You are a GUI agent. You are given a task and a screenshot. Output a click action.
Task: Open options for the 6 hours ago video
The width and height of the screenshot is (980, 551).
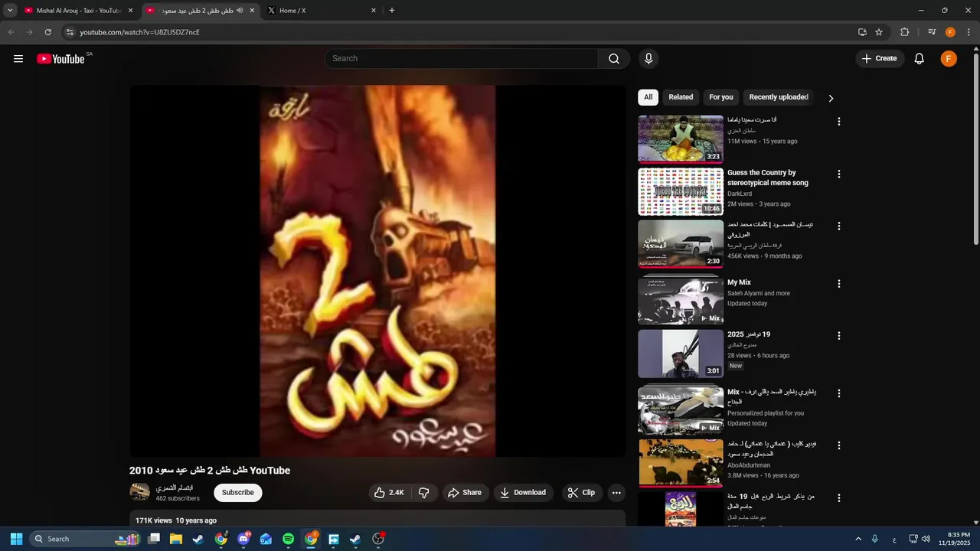click(838, 336)
